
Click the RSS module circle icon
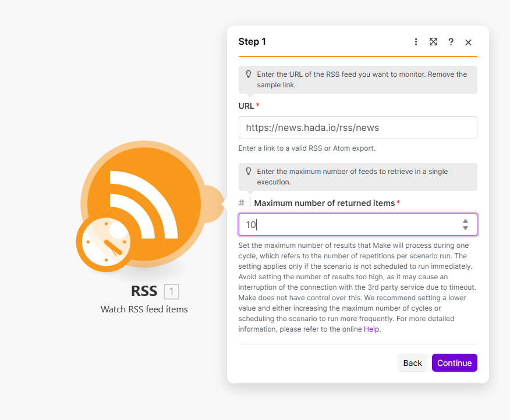144,204
